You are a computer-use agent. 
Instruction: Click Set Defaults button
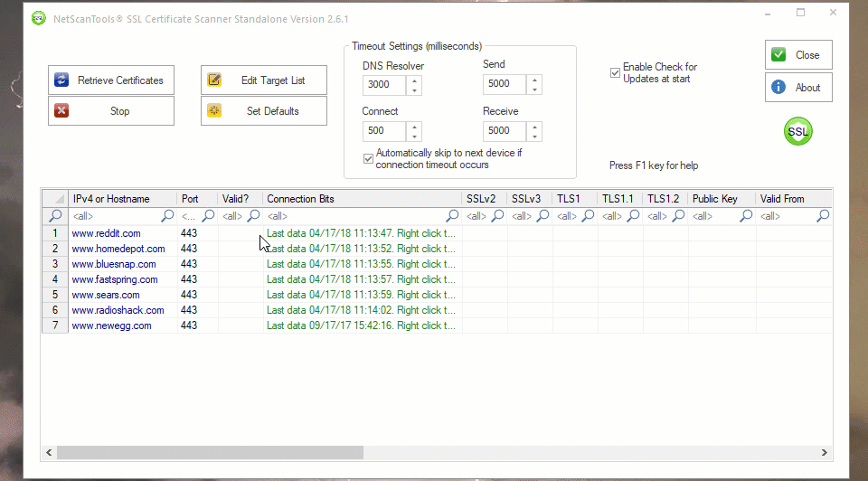263,110
